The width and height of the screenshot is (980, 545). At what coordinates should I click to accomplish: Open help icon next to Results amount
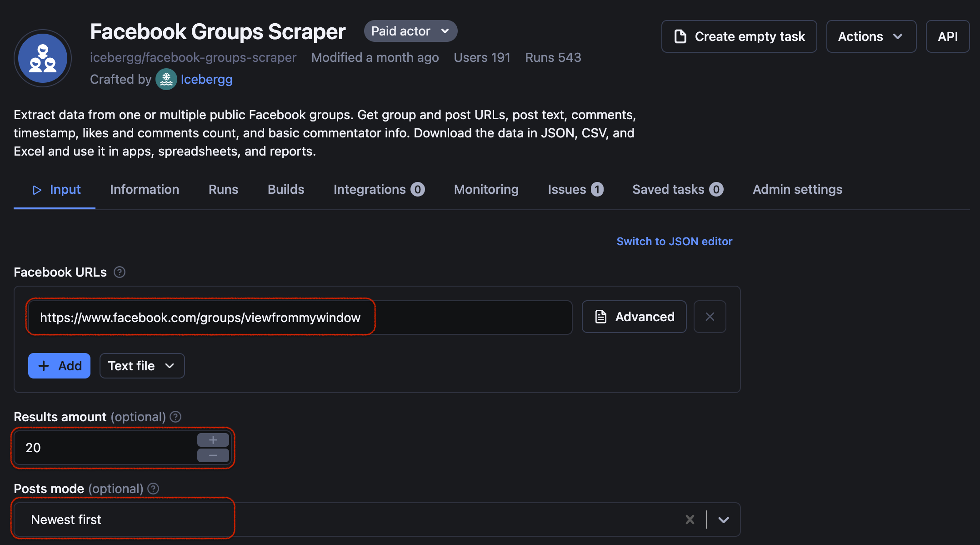pyautogui.click(x=175, y=417)
